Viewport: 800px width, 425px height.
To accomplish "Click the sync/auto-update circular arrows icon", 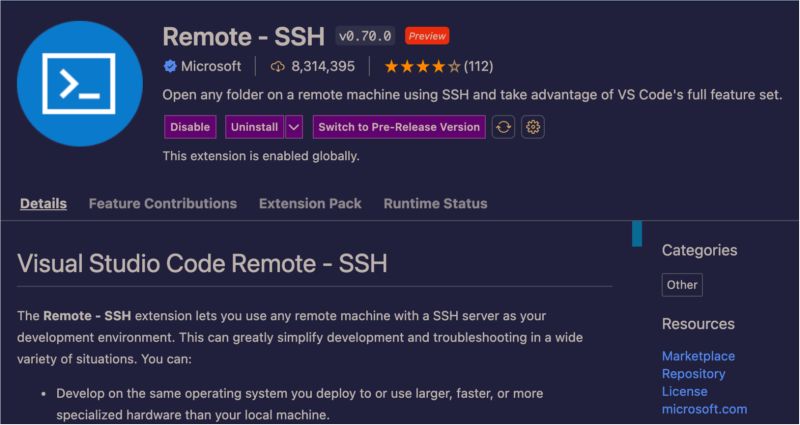I will coord(503,127).
